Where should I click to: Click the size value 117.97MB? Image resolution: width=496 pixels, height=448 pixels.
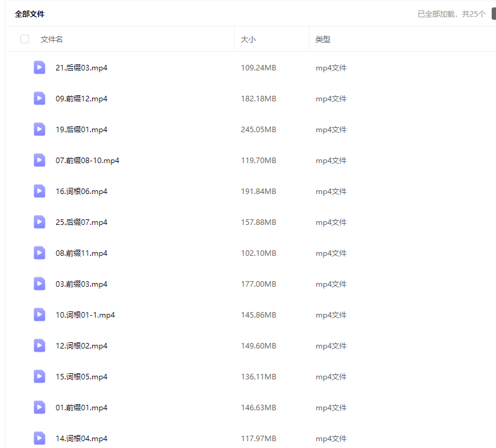pyautogui.click(x=258, y=439)
